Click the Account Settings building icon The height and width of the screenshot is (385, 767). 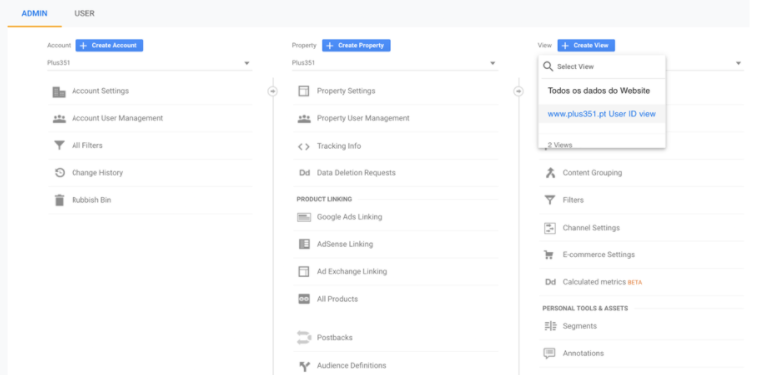tap(59, 91)
